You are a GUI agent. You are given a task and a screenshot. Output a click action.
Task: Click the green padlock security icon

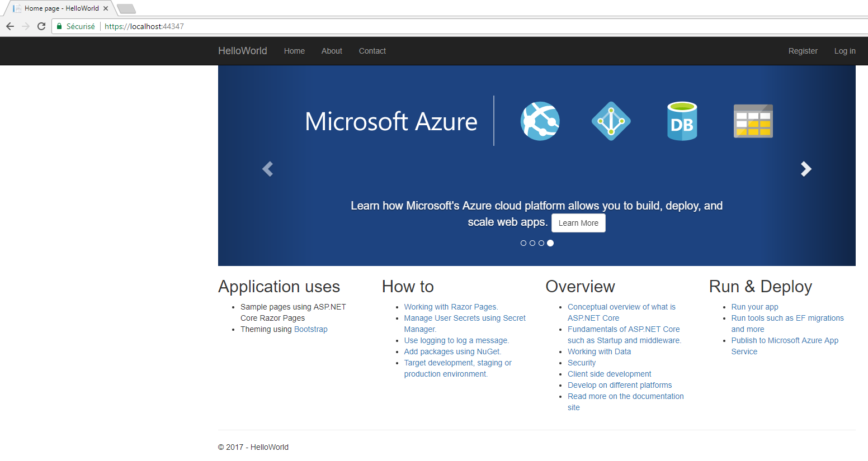(x=59, y=26)
